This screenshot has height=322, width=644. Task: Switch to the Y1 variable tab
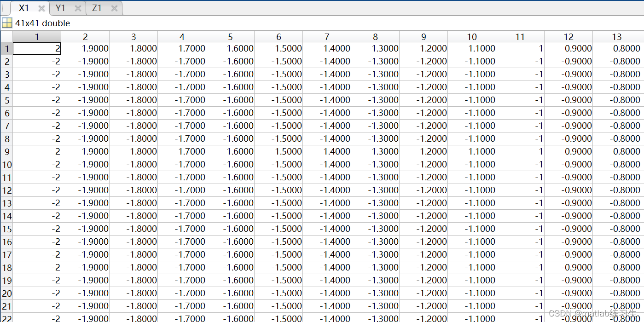point(60,8)
